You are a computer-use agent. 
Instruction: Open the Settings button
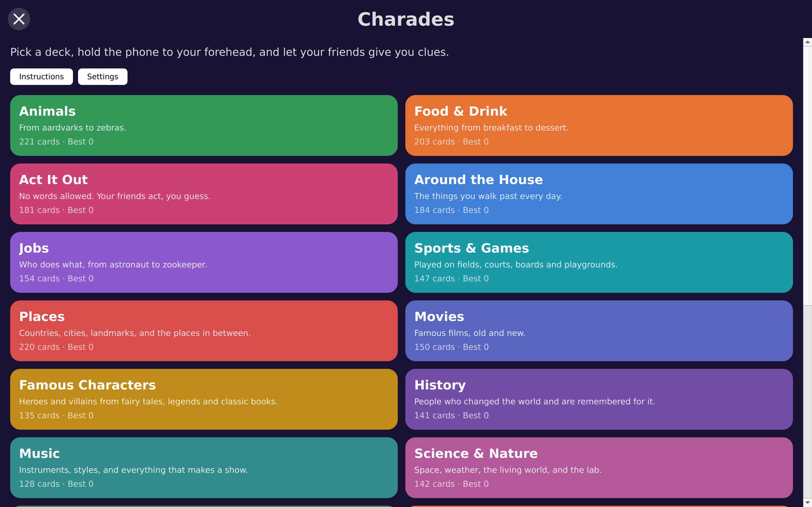coord(103,76)
